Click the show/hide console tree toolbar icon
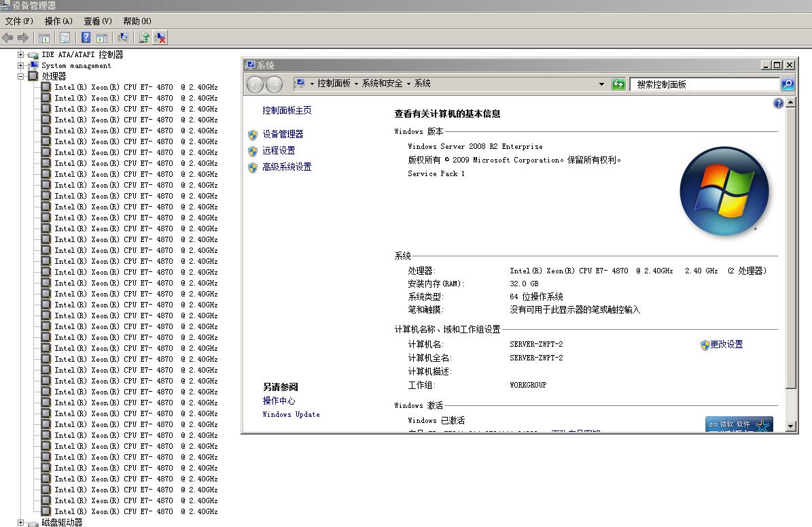This screenshot has width=812, height=527. click(x=44, y=38)
